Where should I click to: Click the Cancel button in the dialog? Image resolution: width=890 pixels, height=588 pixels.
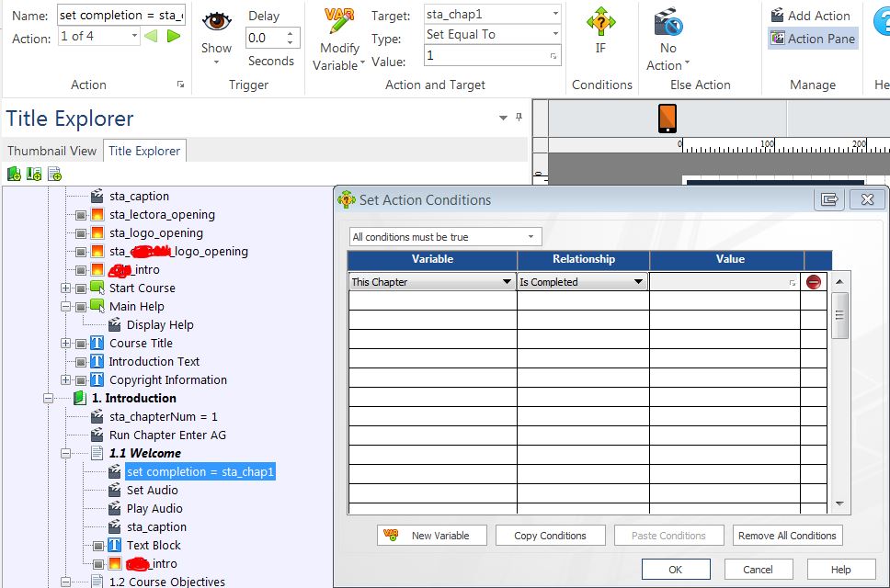pos(758,570)
